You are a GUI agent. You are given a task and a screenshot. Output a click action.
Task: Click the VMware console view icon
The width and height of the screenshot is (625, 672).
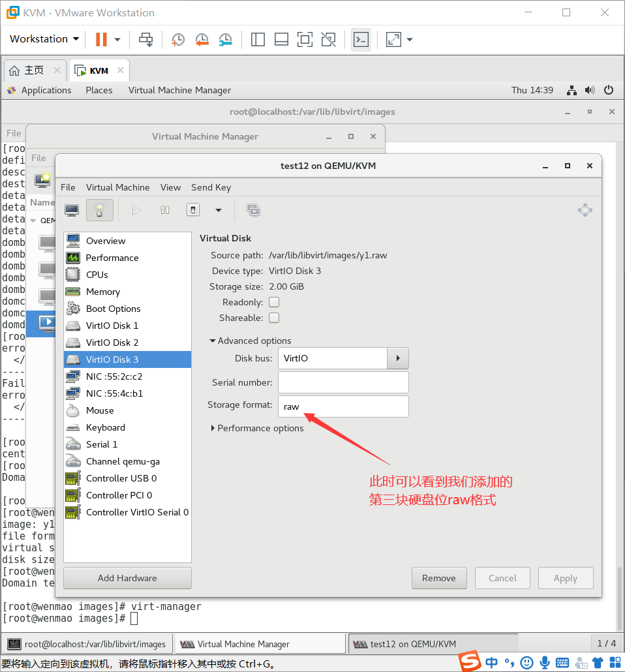pos(361,40)
